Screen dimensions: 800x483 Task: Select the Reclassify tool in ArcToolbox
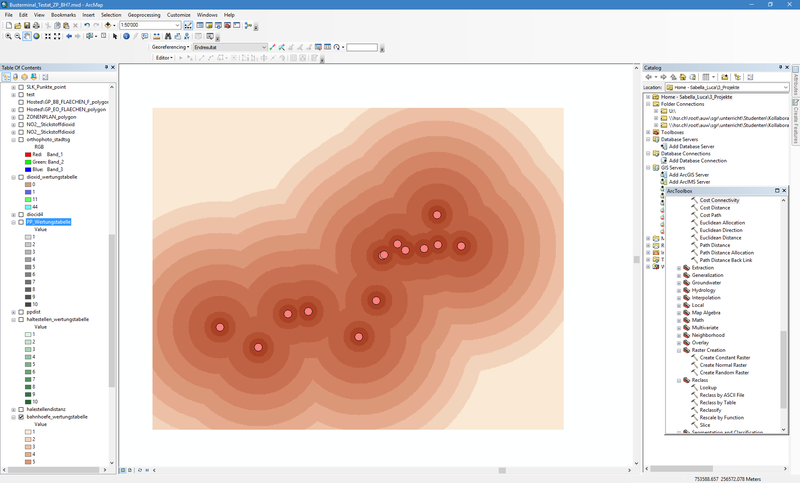[x=711, y=409]
